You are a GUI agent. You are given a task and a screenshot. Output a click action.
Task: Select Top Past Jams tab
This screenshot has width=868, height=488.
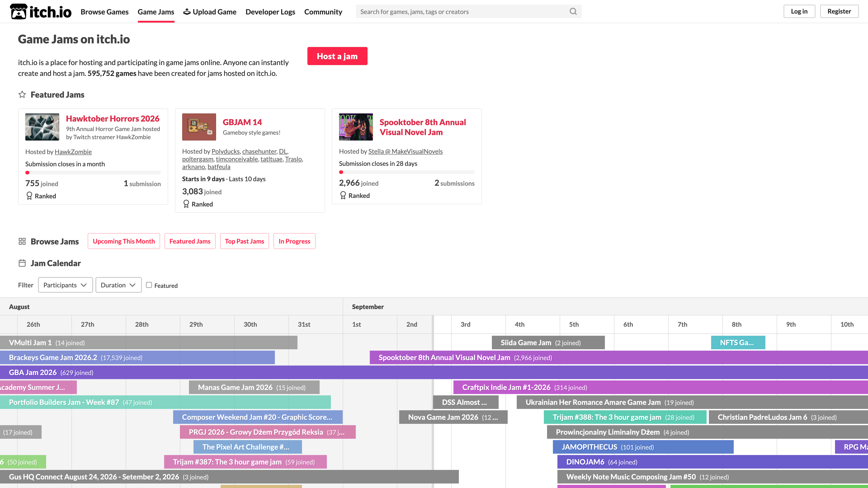(244, 241)
